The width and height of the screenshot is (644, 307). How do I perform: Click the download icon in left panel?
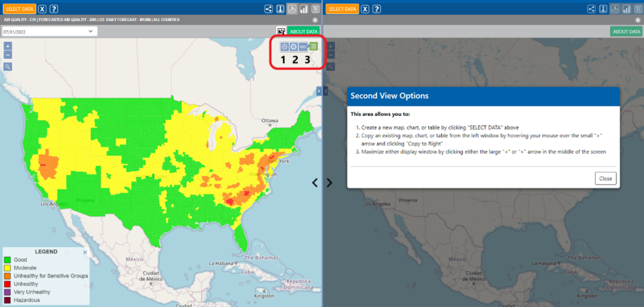coord(280,9)
